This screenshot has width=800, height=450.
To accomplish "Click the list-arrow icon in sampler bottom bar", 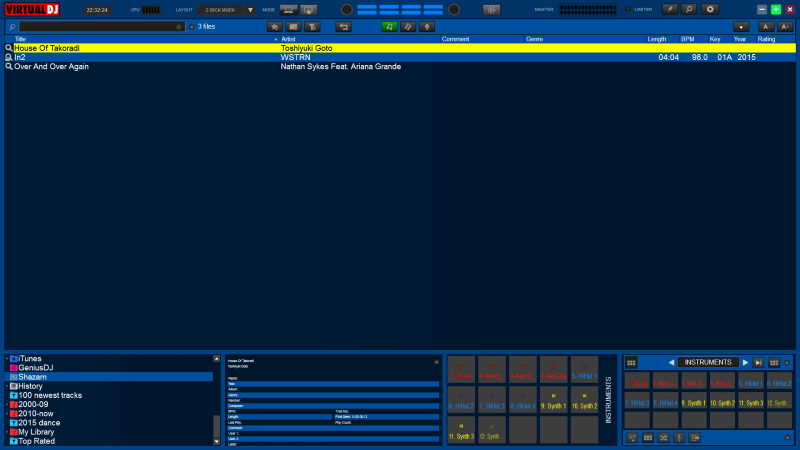I will tap(695, 438).
